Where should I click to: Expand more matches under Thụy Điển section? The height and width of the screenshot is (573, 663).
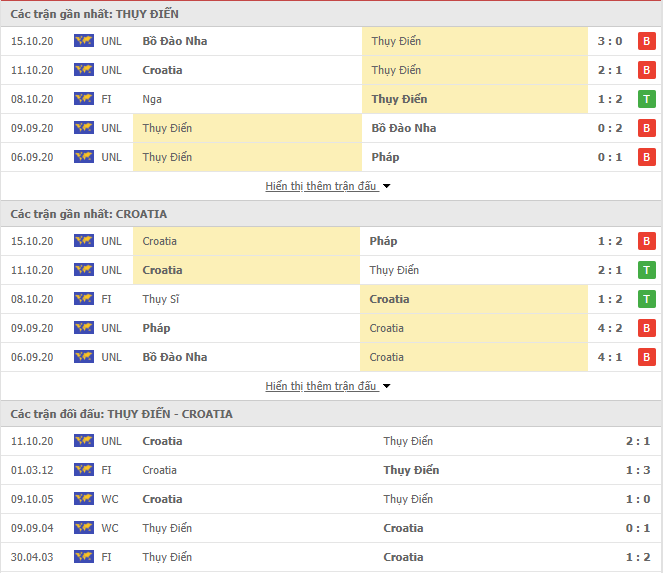pyautogui.click(x=321, y=186)
